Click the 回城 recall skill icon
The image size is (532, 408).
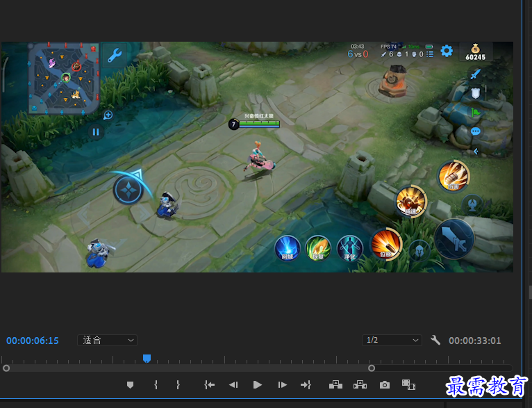click(x=288, y=248)
